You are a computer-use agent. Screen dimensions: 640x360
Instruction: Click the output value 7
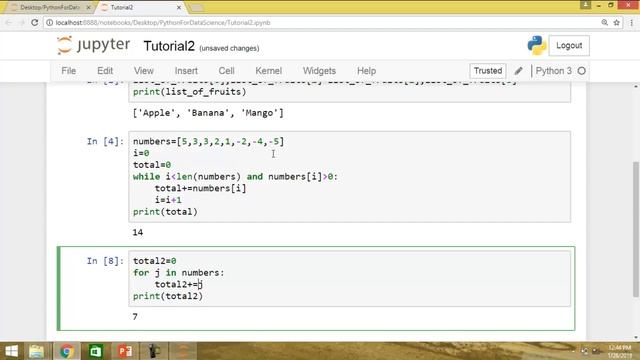135,317
